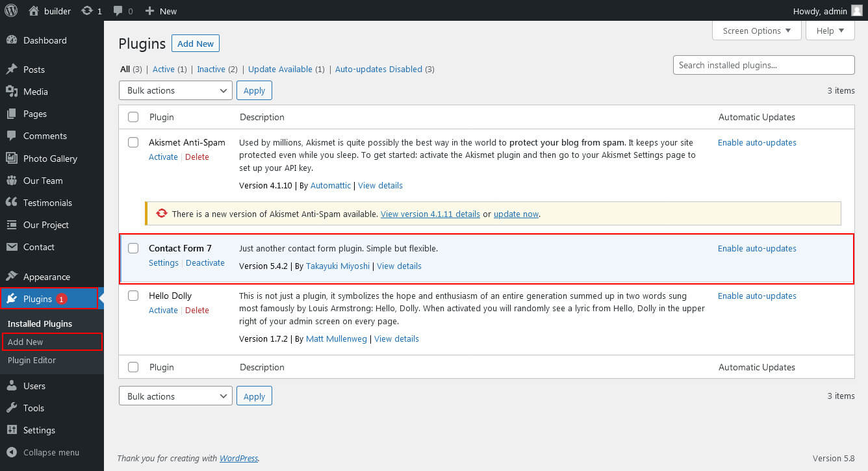Click the Collapse menu arrow icon
868x471 pixels.
(x=11, y=452)
